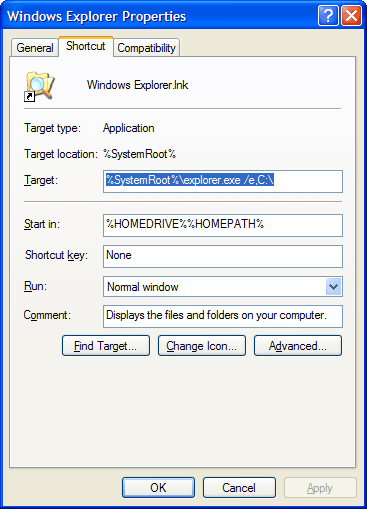
Task: Focus the Shortcut key field showing None
Action: pyautogui.click(x=223, y=256)
